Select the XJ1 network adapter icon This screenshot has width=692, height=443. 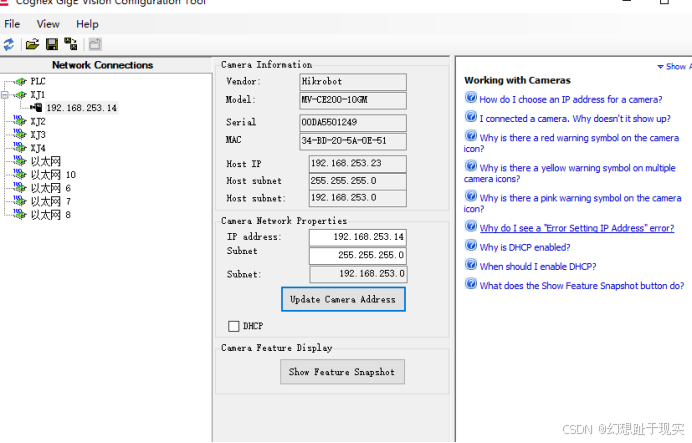point(20,94)
